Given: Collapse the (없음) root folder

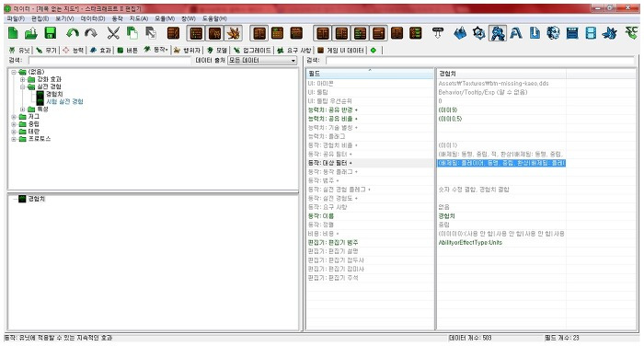Looking at the screenshot, I should 14,72.
